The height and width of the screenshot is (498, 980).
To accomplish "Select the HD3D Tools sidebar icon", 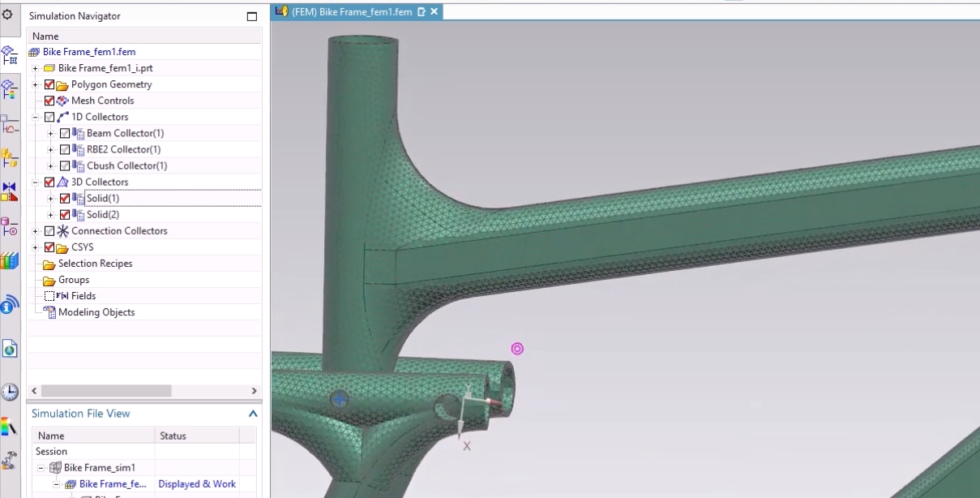I will [x=10, y=304].
